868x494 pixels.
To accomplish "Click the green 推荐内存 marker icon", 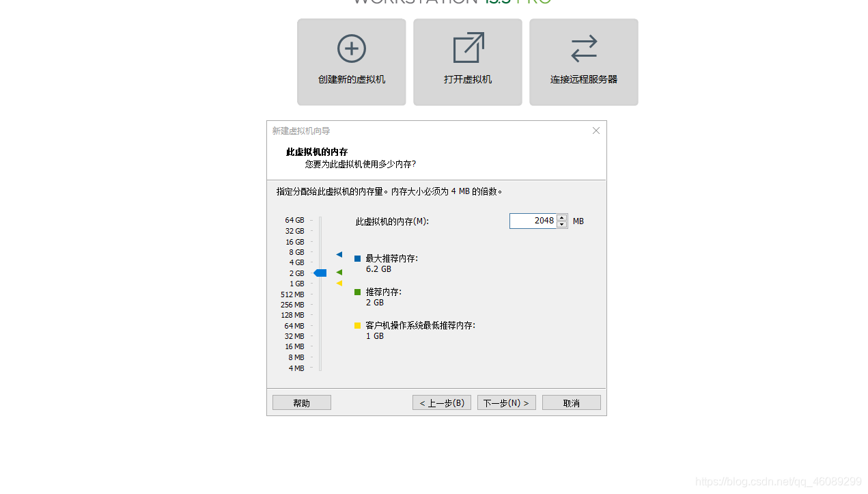I will [x=357, y=292].
